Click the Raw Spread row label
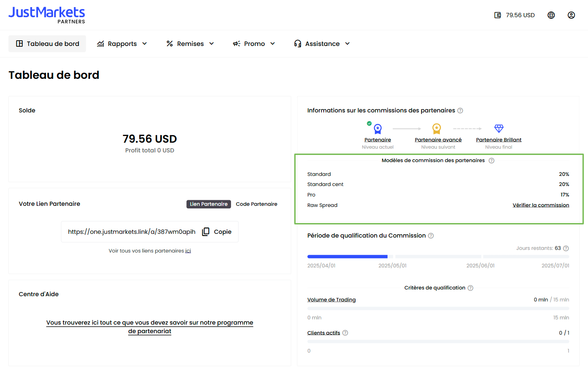This screenshot has width=588, height=378. tap(322, 205)
